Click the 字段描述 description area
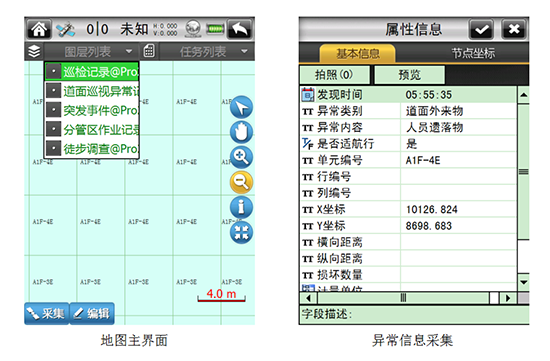This screenshot has width=550, height=361. coord(414,314)
